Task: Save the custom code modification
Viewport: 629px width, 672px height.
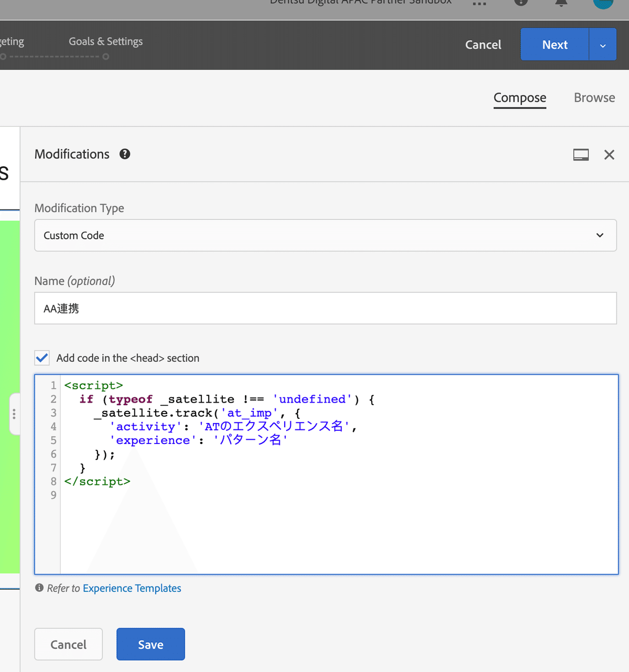Action: click(150, 644)
